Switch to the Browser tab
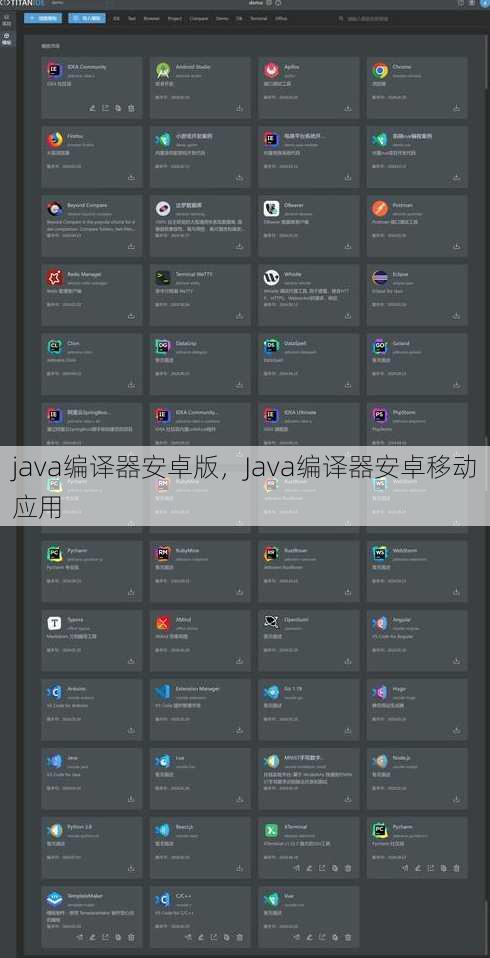The height and width of the screenshot is (958, 490). click(152, 18)
